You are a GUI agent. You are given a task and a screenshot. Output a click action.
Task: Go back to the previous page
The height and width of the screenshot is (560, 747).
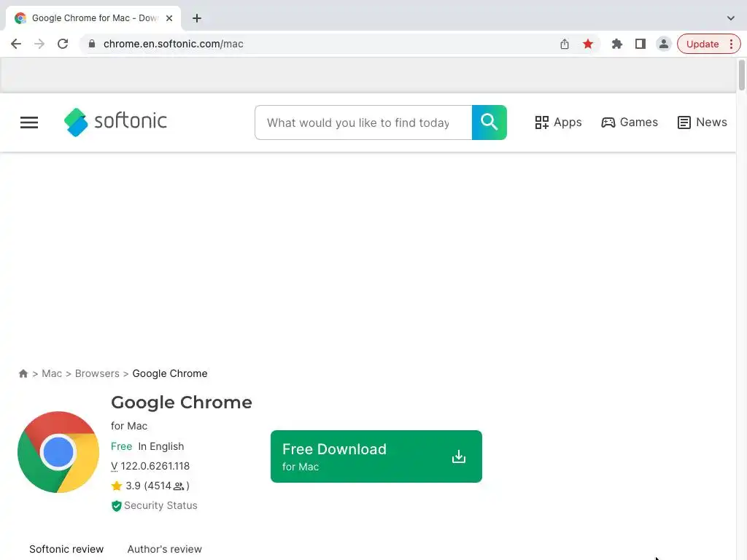coord(16,44)
